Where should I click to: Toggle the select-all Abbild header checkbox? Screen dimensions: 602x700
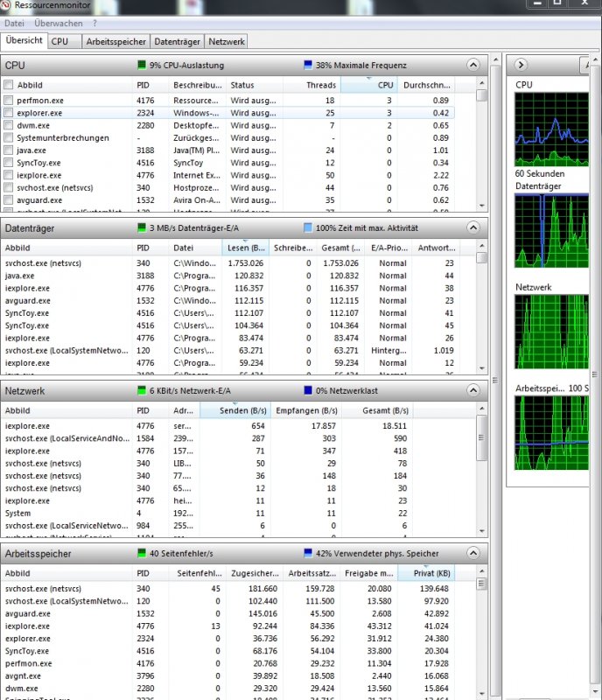(x=9, y=86)
